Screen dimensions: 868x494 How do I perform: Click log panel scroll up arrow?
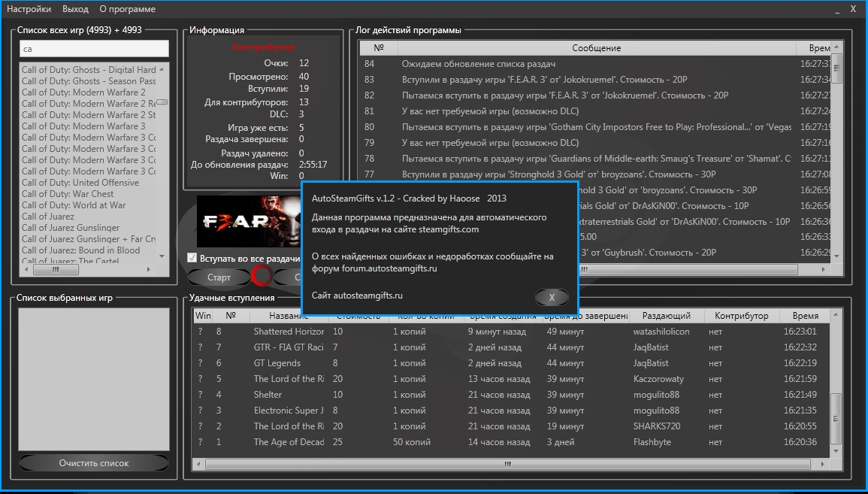coord(836,47)
